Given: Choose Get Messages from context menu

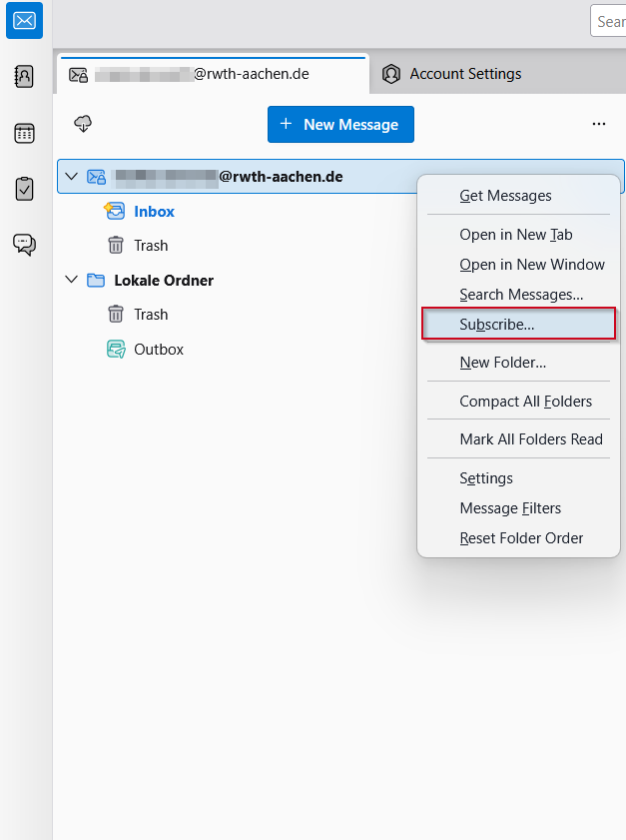Looking at the screenshot, I should (518, 196).
